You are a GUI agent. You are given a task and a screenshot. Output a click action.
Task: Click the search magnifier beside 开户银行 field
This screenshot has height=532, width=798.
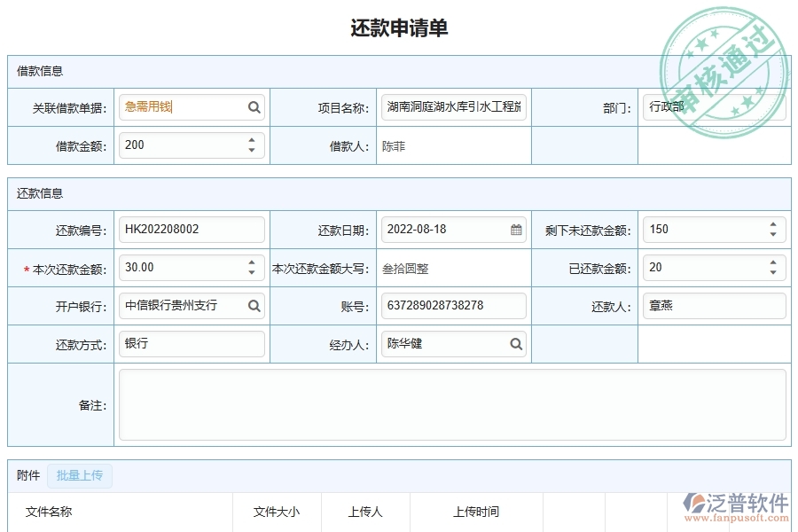click(x=255, y=305)
